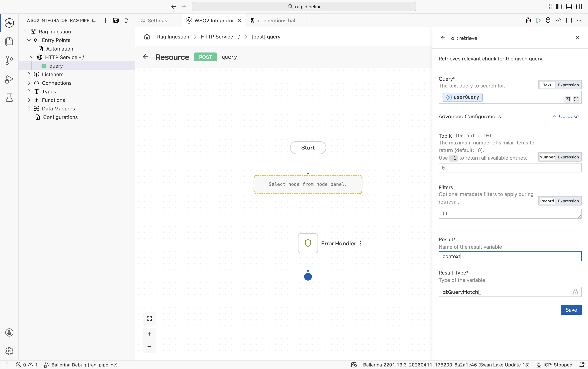
Task: Open WSO2 Integrator activity bar icon
Action: click(9, 23)
